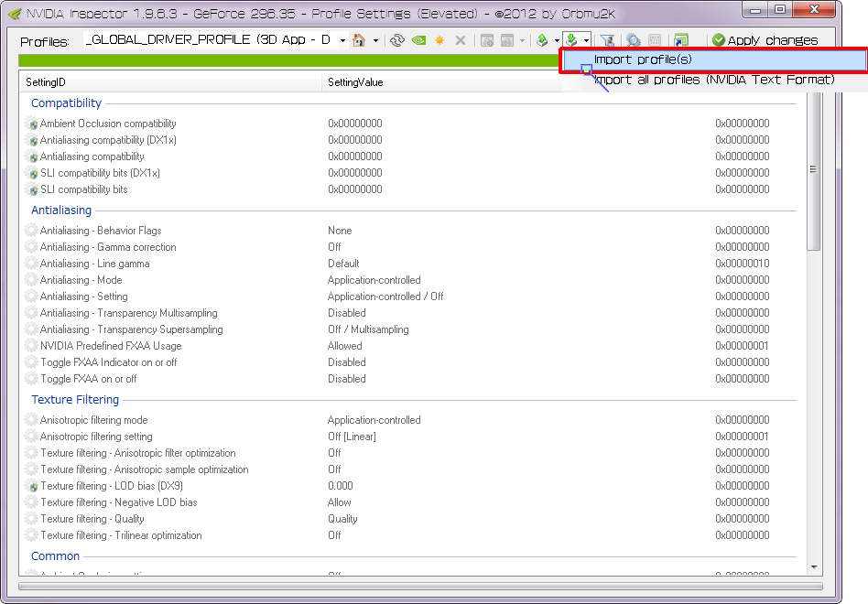
Task: Click the export profile icon with the green up arrow
Action: pyautogui.click(x=542, y=40)
